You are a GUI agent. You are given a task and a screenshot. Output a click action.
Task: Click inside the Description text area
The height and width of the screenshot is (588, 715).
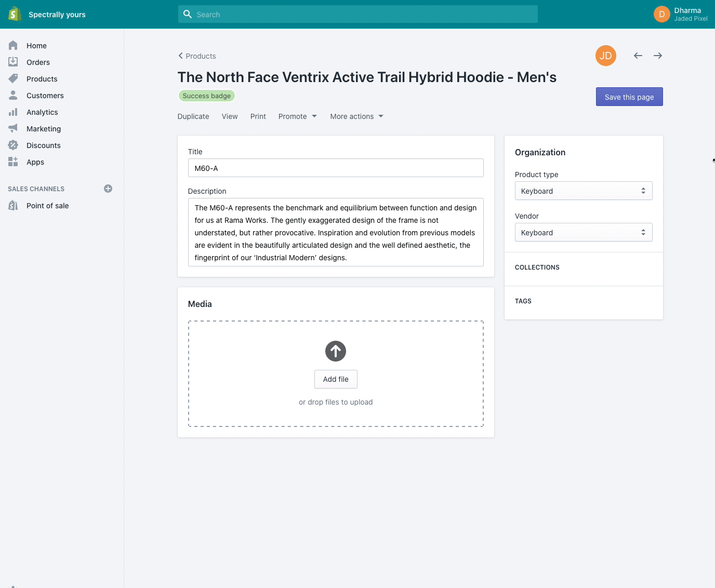coord(336,232)
